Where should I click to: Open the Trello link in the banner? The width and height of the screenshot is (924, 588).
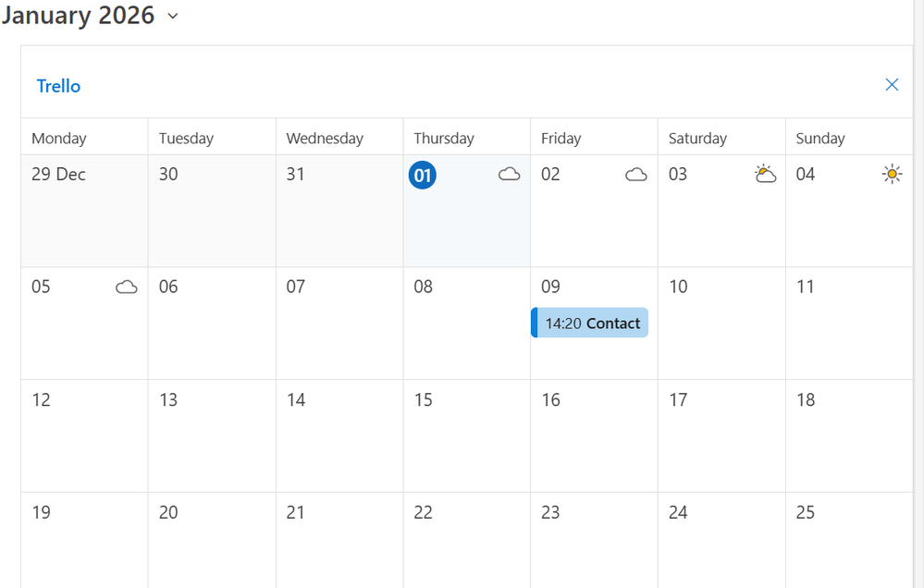point(58,85)
